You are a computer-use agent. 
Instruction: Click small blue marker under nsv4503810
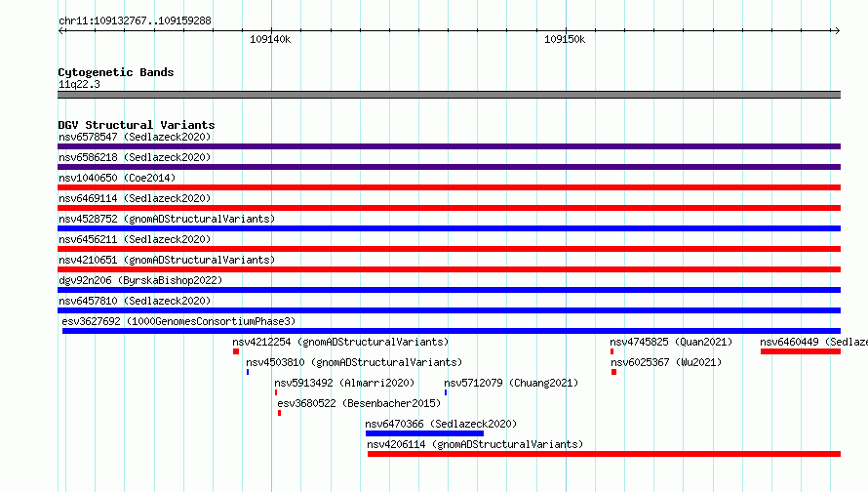248,372
